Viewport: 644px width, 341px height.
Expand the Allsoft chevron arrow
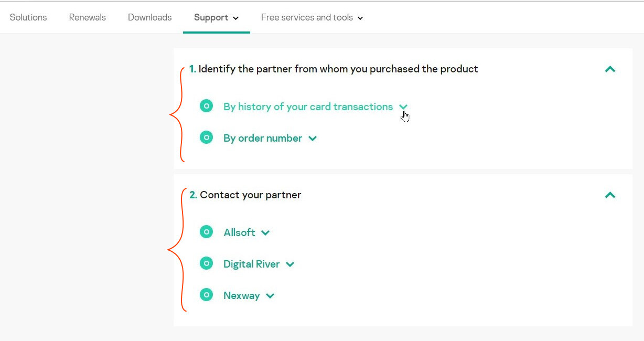[x=265, y=233]
